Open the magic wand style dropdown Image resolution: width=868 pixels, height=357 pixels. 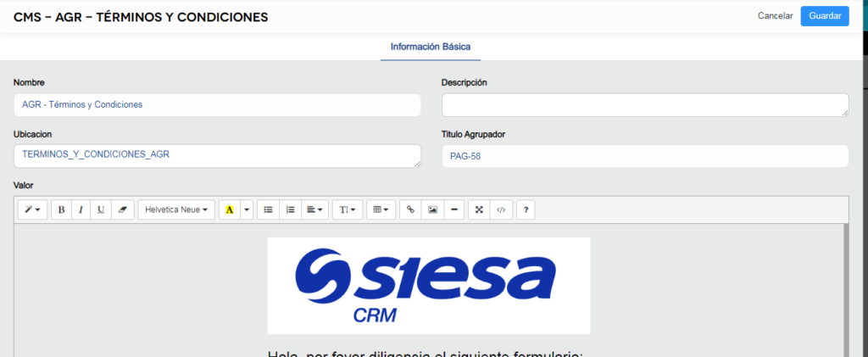tap(33, 209)
